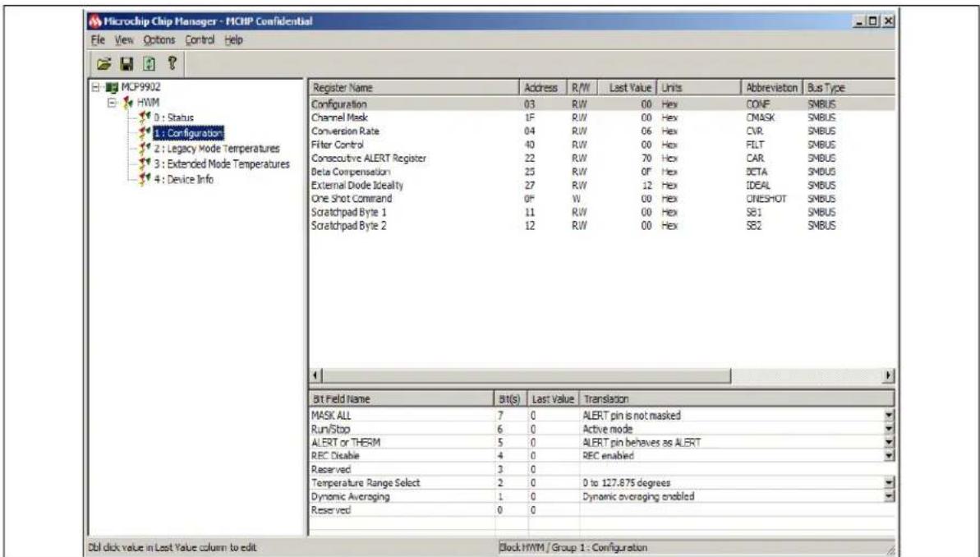Collapse the HWM tree node
This screenshot has width=980, height=557.
pyautogui.click(x=112, y=103)
